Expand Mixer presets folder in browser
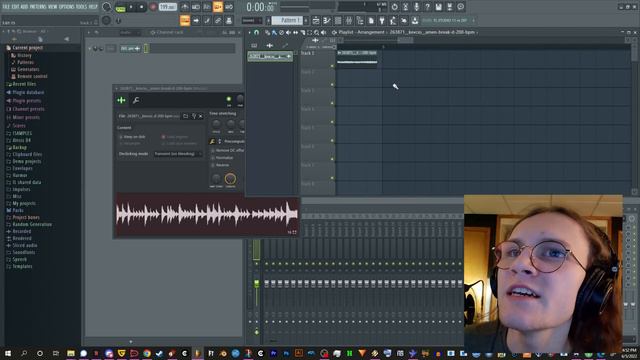 (26, 118)
